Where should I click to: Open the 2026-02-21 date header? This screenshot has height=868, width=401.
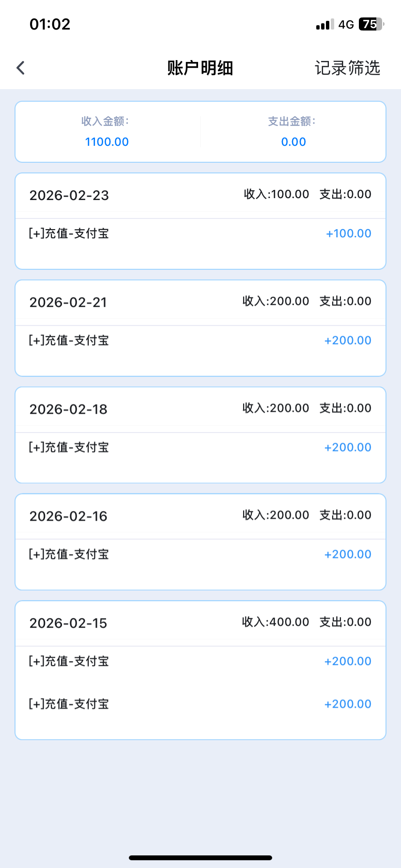(68, 302)
